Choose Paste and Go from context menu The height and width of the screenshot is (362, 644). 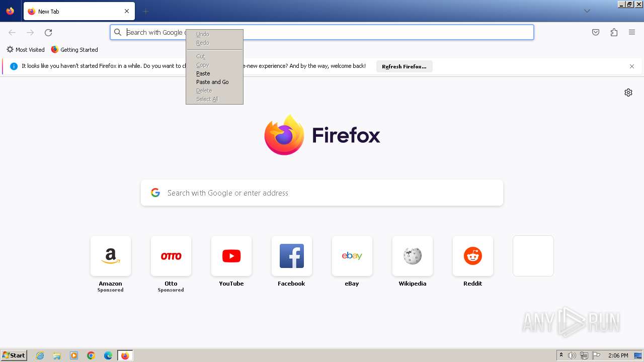point(214,82)
